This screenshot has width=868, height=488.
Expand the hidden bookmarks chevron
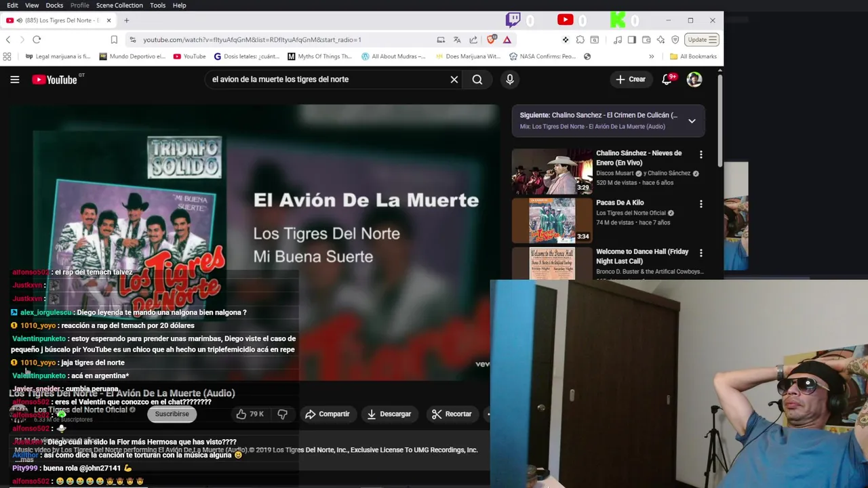click(x=651, y=56)
